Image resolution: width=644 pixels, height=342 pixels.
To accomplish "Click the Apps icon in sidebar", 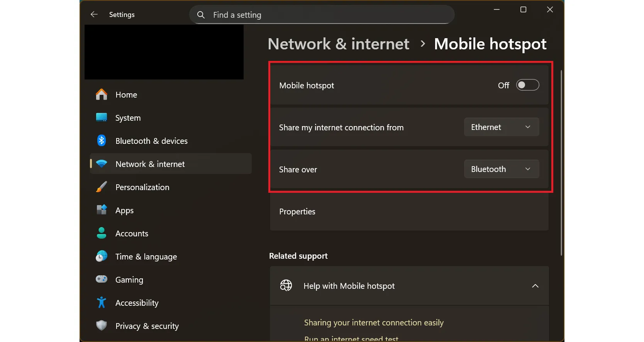I will point(102,210).
